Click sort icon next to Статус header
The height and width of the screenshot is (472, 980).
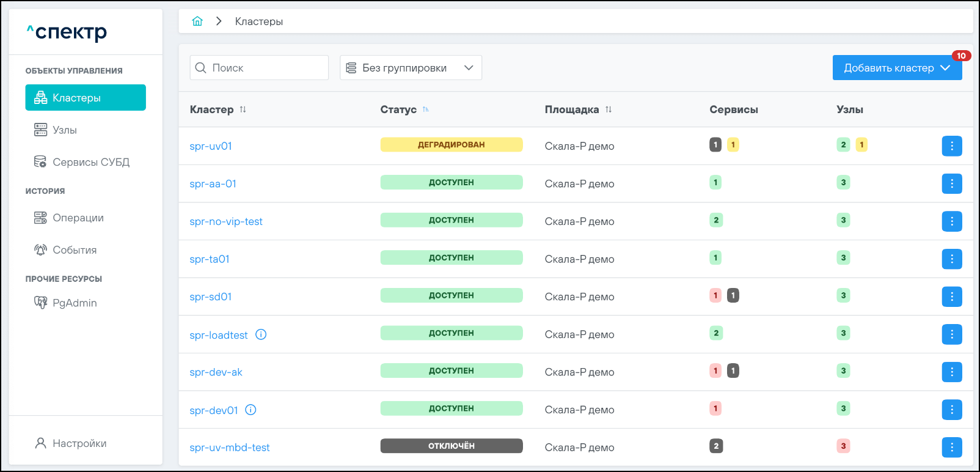426,109
